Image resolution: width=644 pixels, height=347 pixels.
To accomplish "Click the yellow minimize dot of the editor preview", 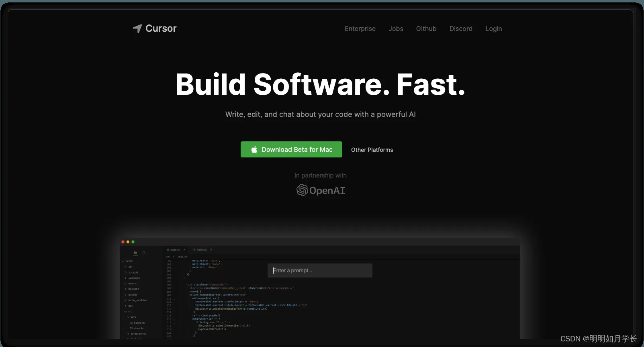I will coord(128,242).
